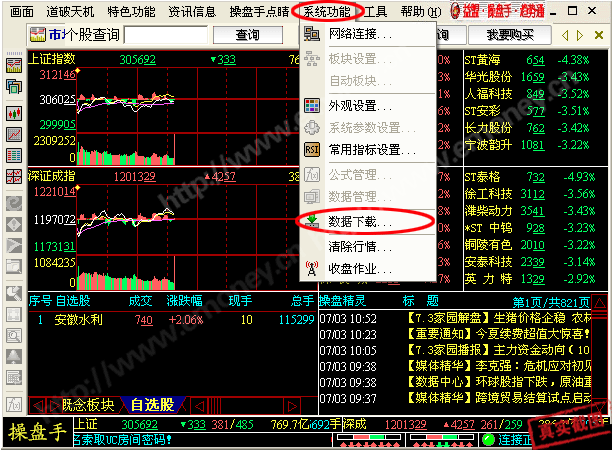Click the network icon beside 网络连接

click(311, 34)
